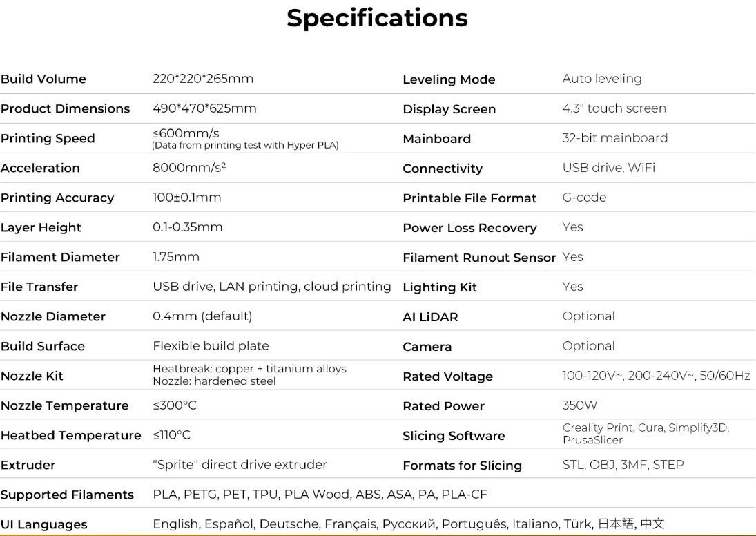Click the Connectivity USB drive, WiFi value
Viewport: 756px width, 536px height.
click(x=608, y=168)
